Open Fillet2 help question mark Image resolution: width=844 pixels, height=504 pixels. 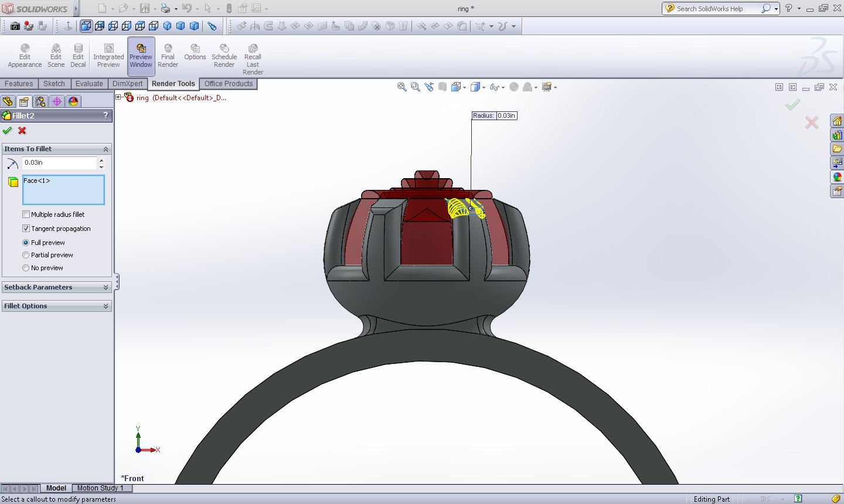(105, 115)
